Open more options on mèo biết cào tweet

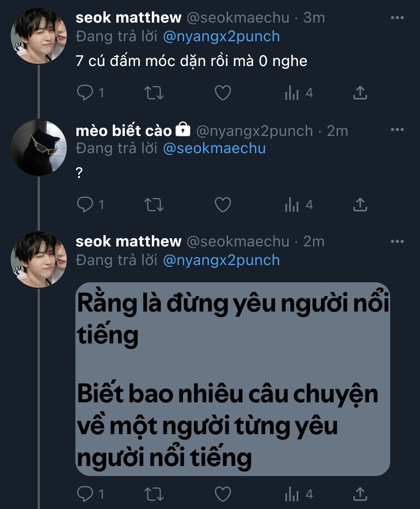(x=397, y=130)
